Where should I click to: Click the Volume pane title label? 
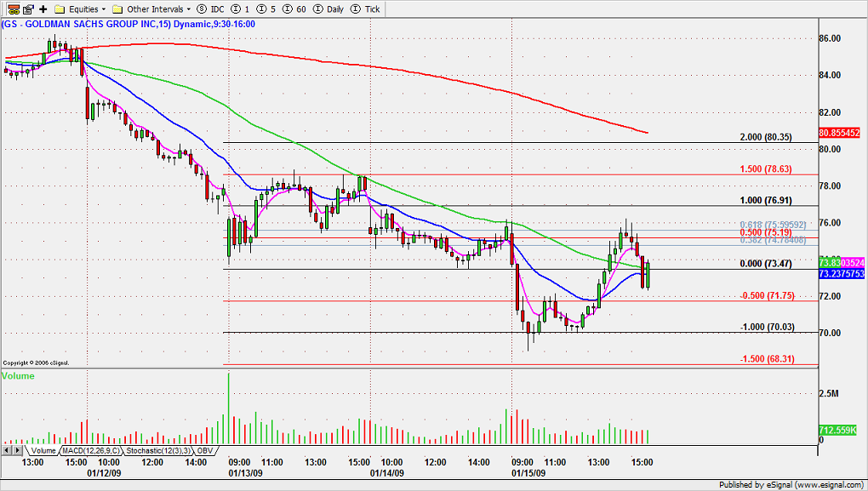(x=18, y=376)
